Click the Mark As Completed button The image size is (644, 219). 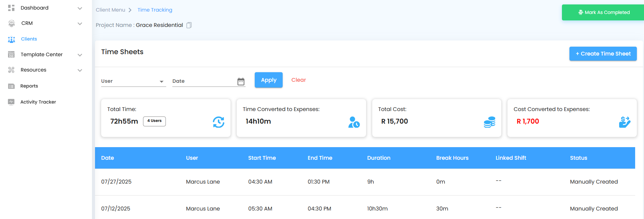603,13
